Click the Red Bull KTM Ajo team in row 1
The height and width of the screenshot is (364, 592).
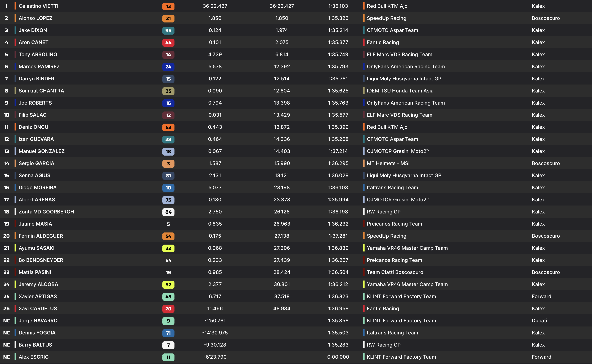point(387,6)
